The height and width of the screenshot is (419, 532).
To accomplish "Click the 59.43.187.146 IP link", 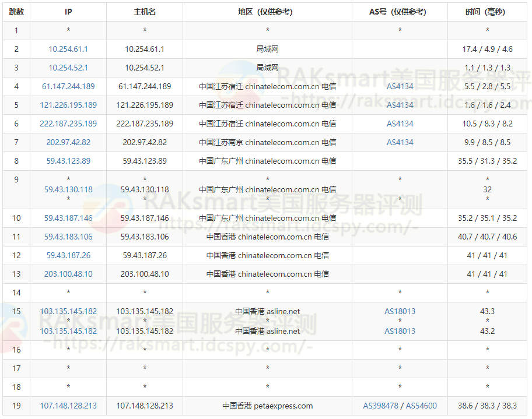I will point(68,219).
